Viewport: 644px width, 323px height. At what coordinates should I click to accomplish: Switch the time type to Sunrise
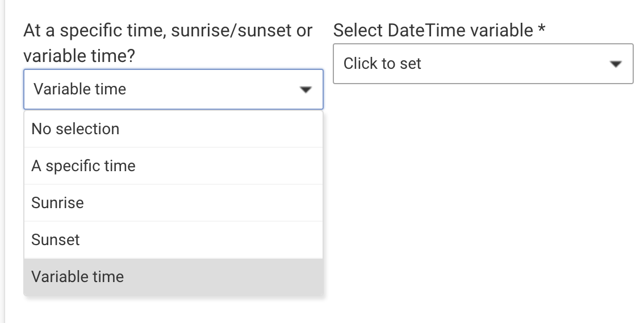pos(57,203)
